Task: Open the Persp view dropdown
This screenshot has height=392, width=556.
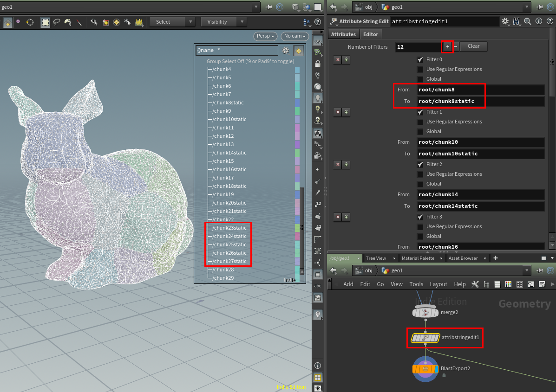Action: [265, 36]
